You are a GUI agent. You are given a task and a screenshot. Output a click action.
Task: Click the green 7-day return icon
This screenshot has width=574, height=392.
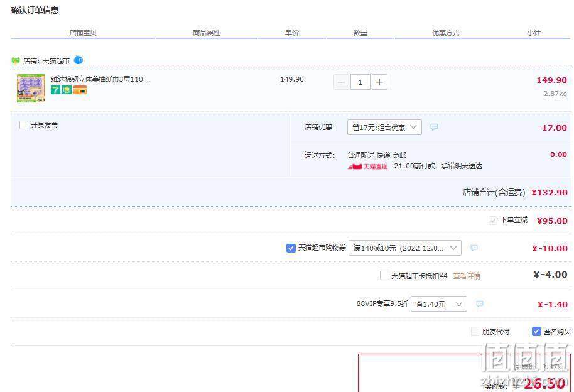pos(55,90)
